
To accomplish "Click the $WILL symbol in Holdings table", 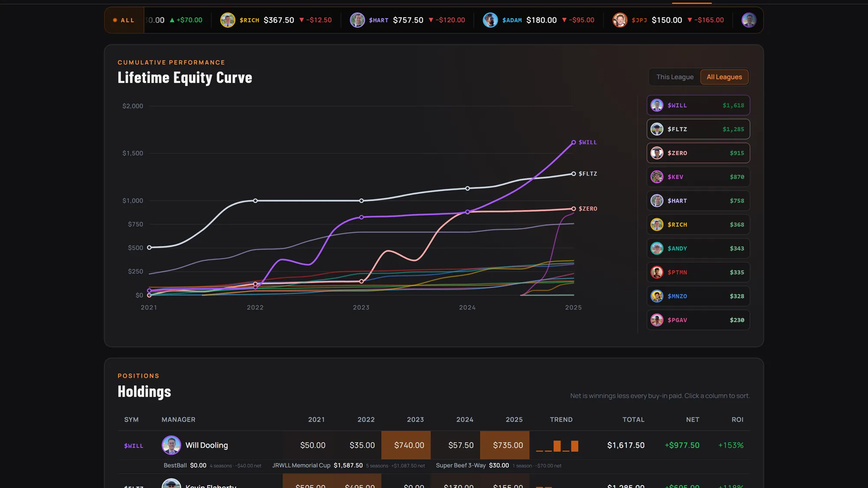I will (134, 446).
